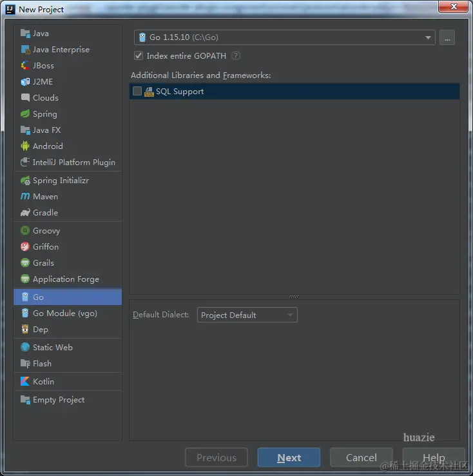The image size is (473, 476).
Task: Click the splitter grip above Default Dialect
Action: pyautogui.click(x=294, y=296)
